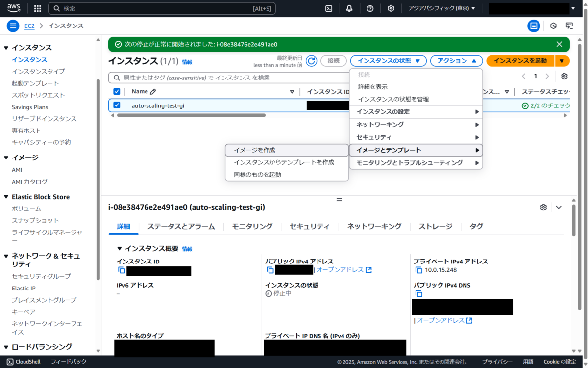Open detail panel settings gear
The height and width of the screenshot is (368, 588).
(543, 207)
